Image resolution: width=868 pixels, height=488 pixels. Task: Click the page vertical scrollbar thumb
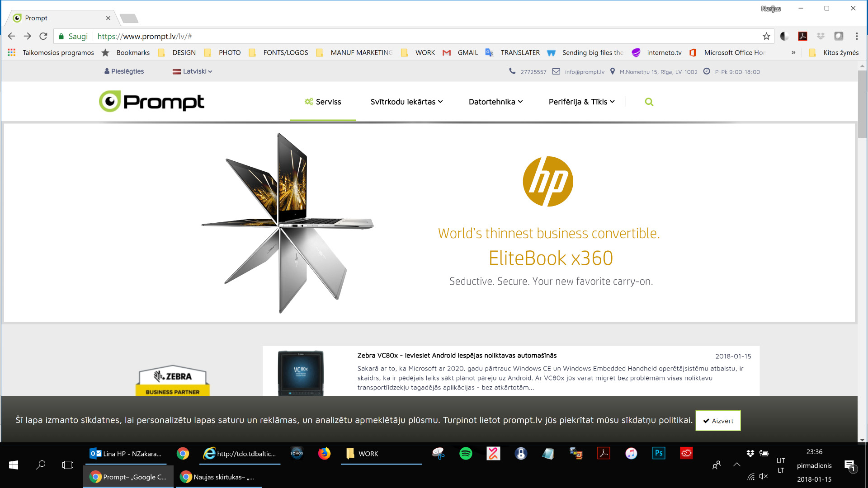[x=862, y=104]
